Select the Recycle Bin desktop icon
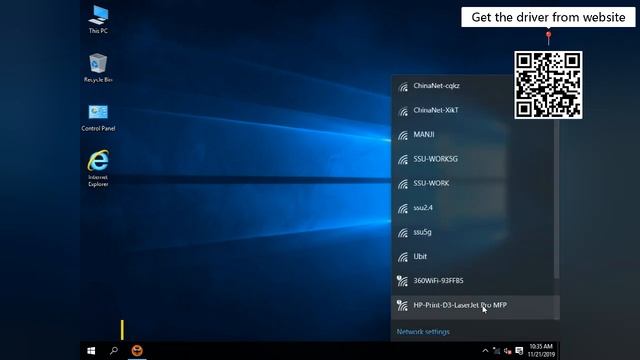 (98, 68)
